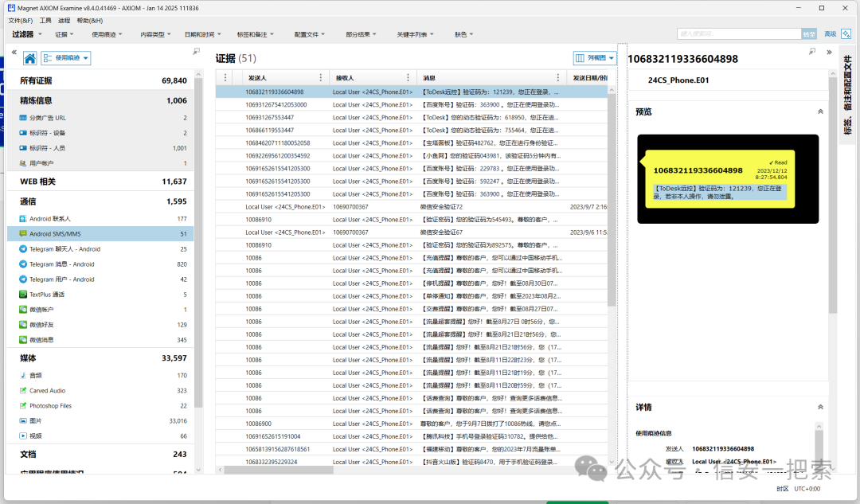
Task: Collapse the 预览 section
Action: click(820, 112)
